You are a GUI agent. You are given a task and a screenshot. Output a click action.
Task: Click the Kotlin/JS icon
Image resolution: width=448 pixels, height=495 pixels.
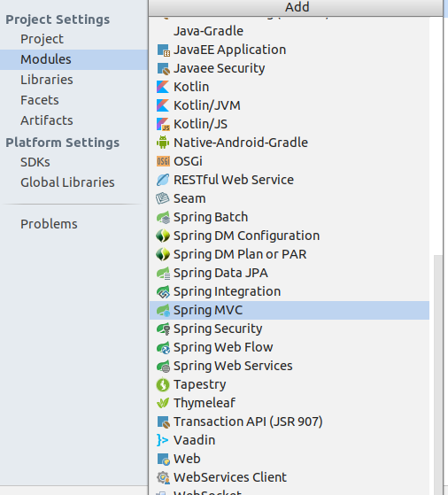tap(163, 124)
